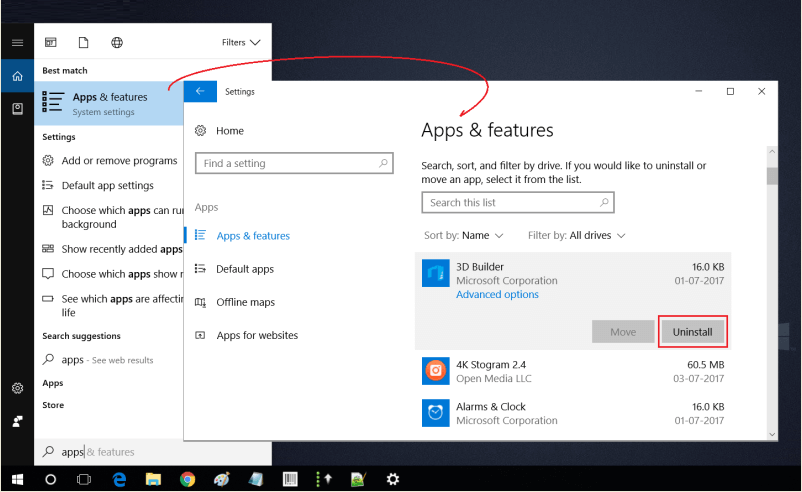The image size is (802, 492).
Task: Open the Sort by Name dropdown
Action: [464, 235]
